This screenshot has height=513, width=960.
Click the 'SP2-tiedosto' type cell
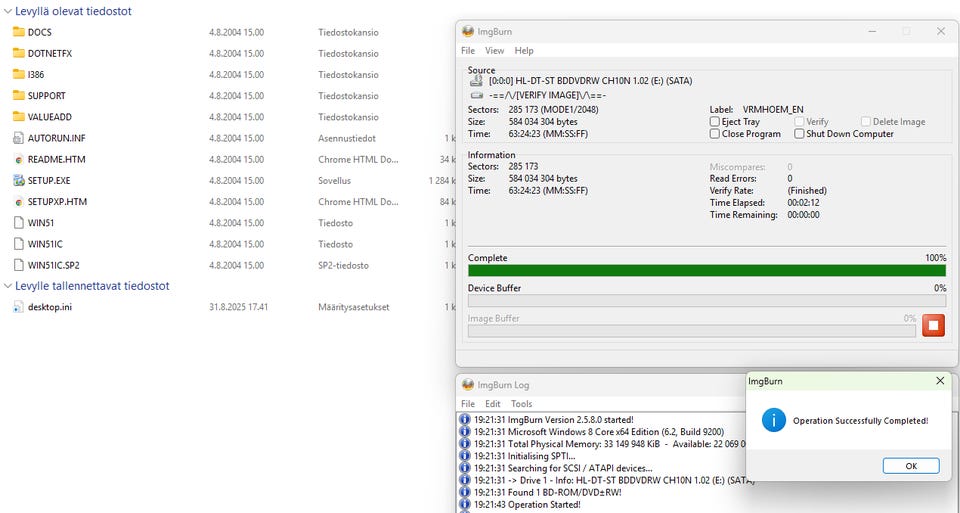coord(343,265)
